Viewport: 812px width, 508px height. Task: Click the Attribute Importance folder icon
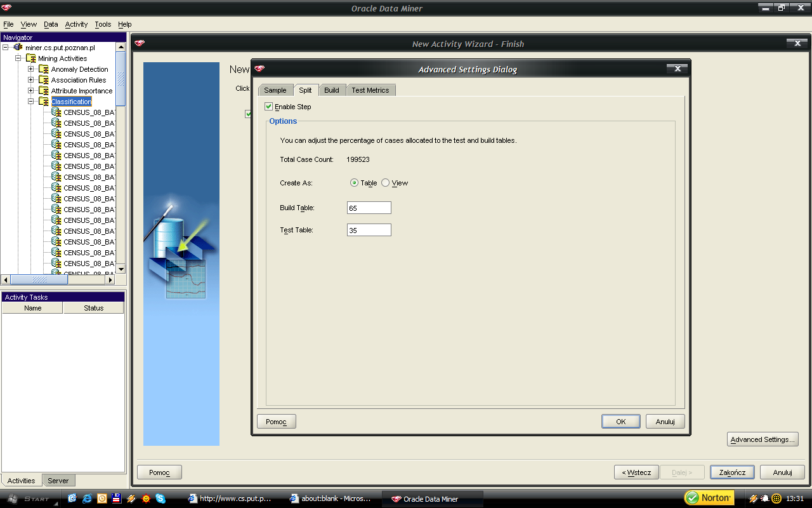click(x=44, y=91)
